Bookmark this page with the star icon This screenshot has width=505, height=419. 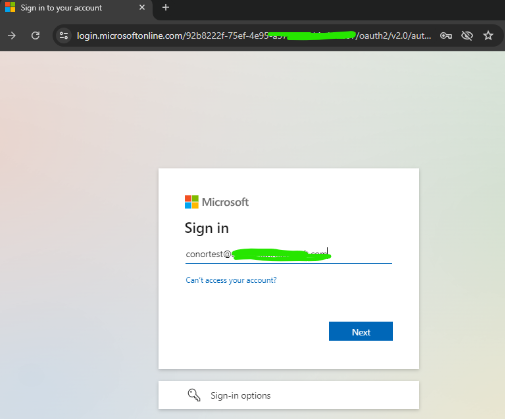coord(488,35)
